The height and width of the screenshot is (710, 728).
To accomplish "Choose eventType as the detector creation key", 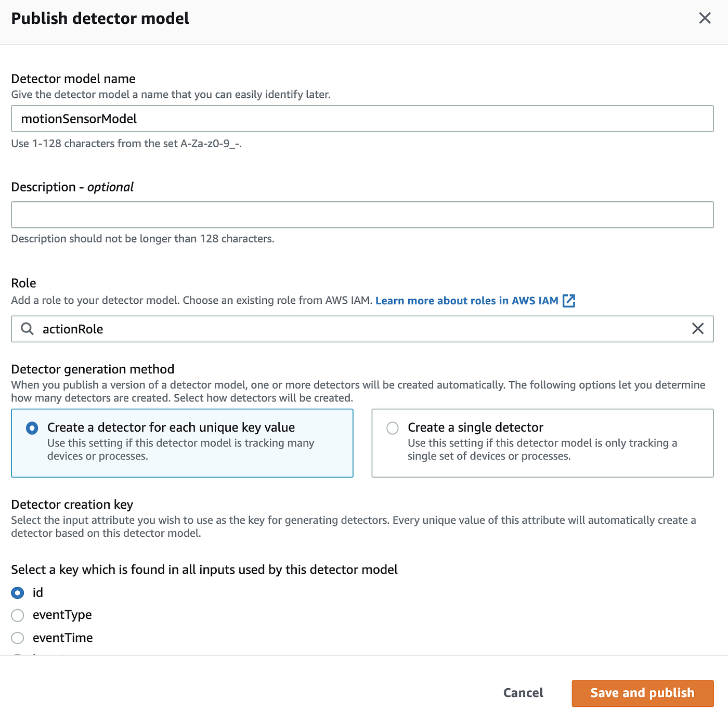I will point(17,615).
